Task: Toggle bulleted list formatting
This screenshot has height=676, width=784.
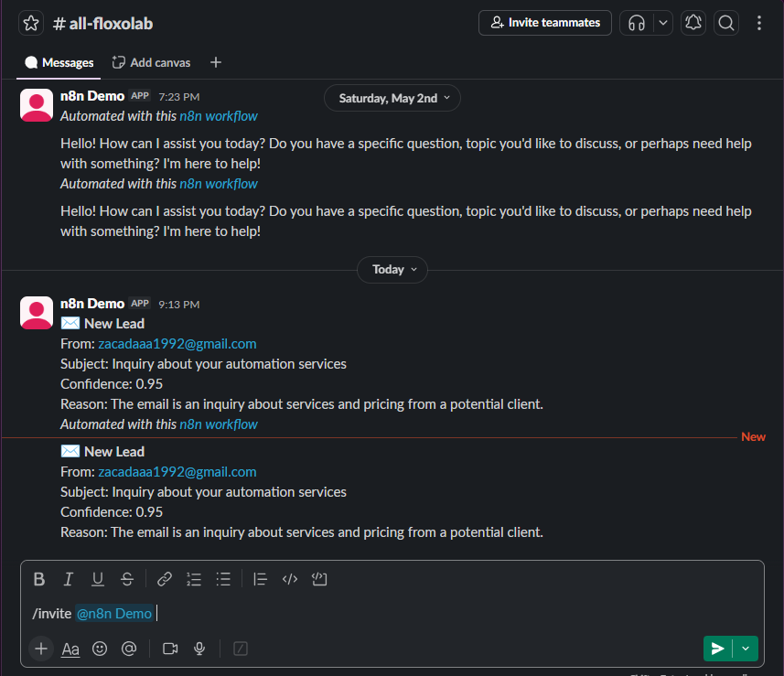Action: 223,579
